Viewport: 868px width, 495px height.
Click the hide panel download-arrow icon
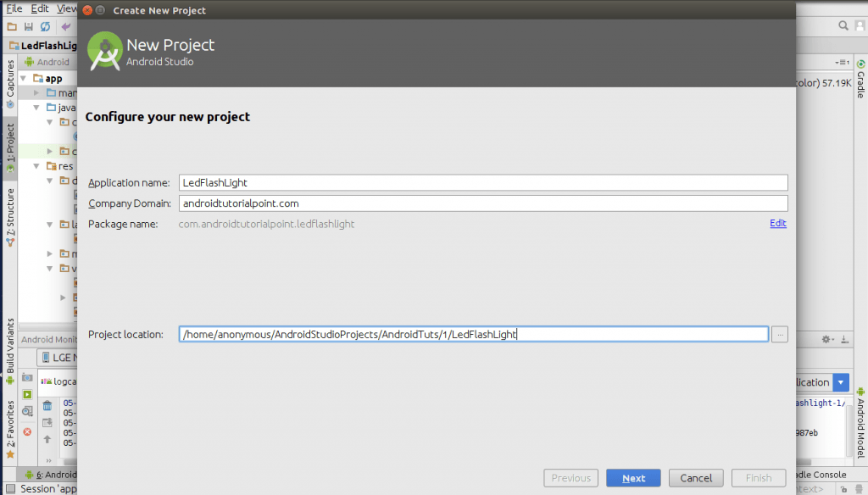(x=845, y=339)
